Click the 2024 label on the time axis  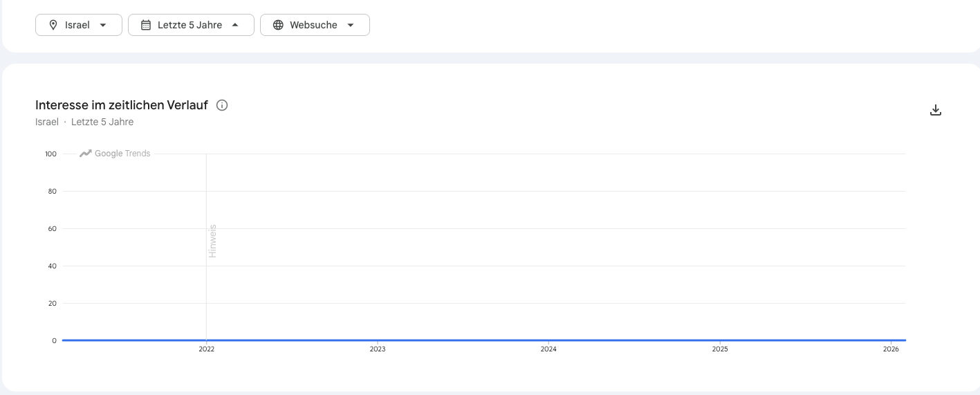(548, 349)
